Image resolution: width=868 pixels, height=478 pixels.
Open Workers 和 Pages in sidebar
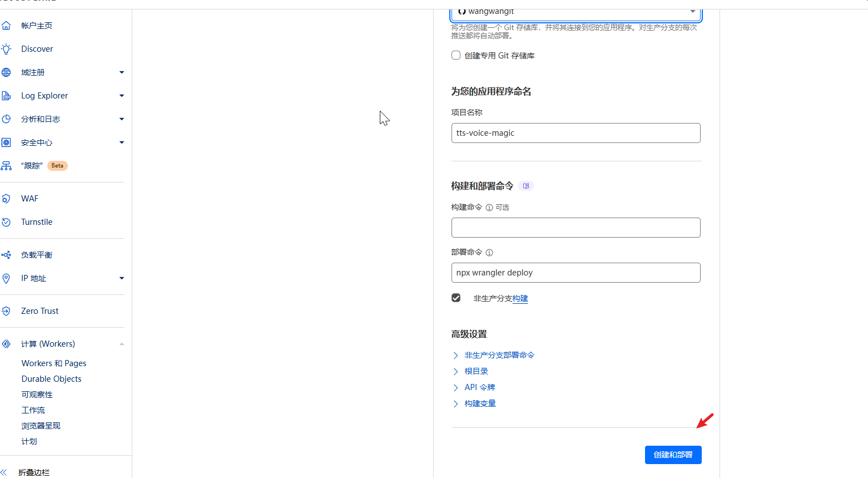[x=54, y=363]
